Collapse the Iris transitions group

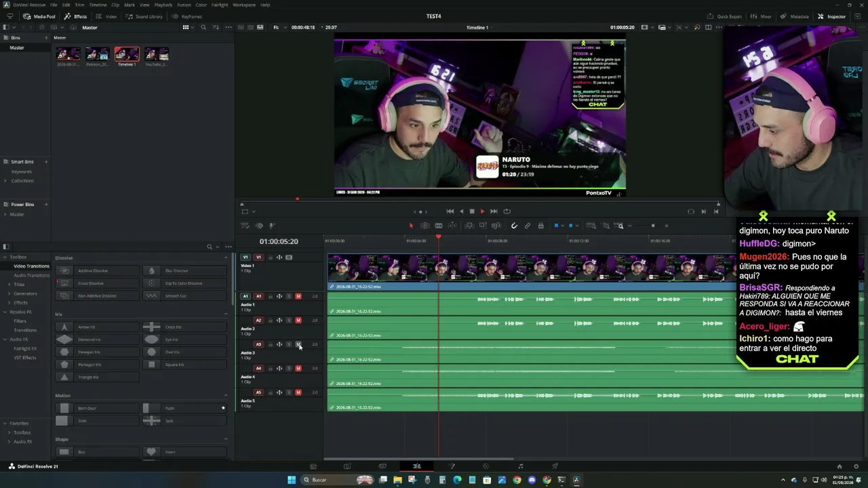tap(226, 314)
